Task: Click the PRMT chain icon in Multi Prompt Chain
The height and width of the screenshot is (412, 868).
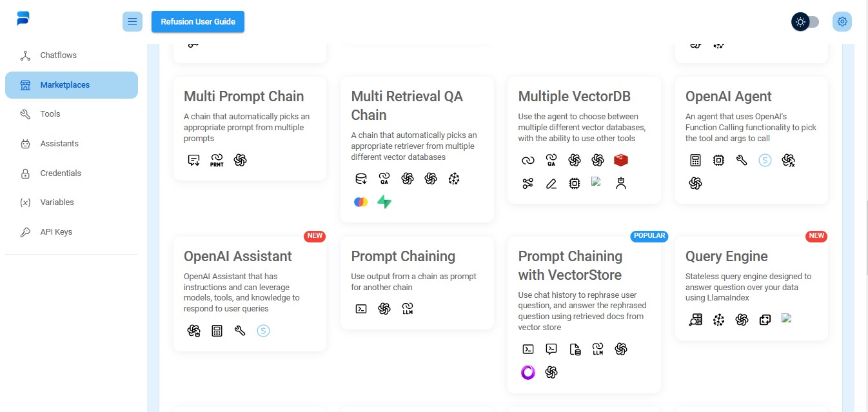Action: click(x=217, y=160)
